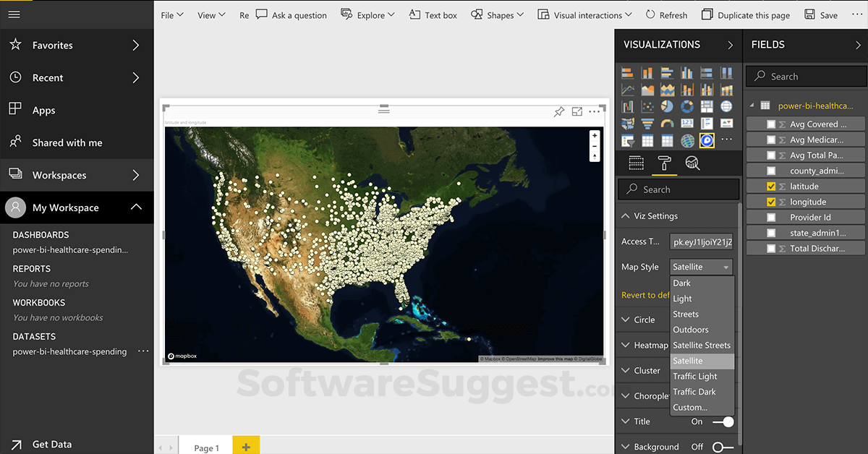Select the Pie chart visualization icon
The height and width of the screenshot is (454, 868).
click(668, 107)
